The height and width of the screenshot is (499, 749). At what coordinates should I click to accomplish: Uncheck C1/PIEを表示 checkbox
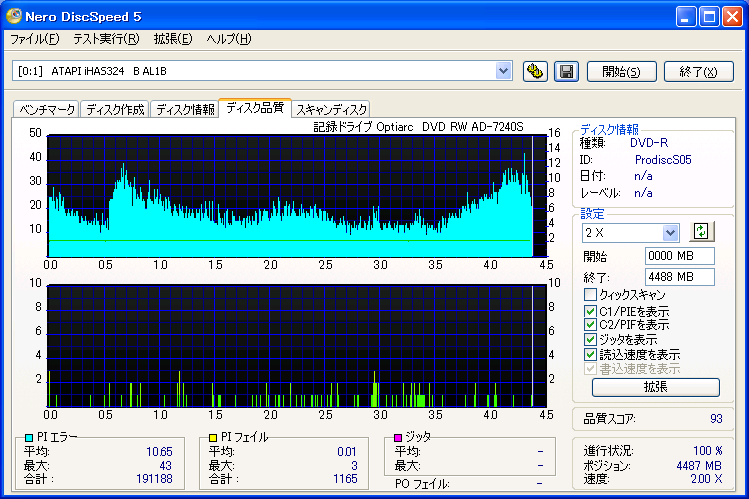pyautogui.click(x=590, y=311)
